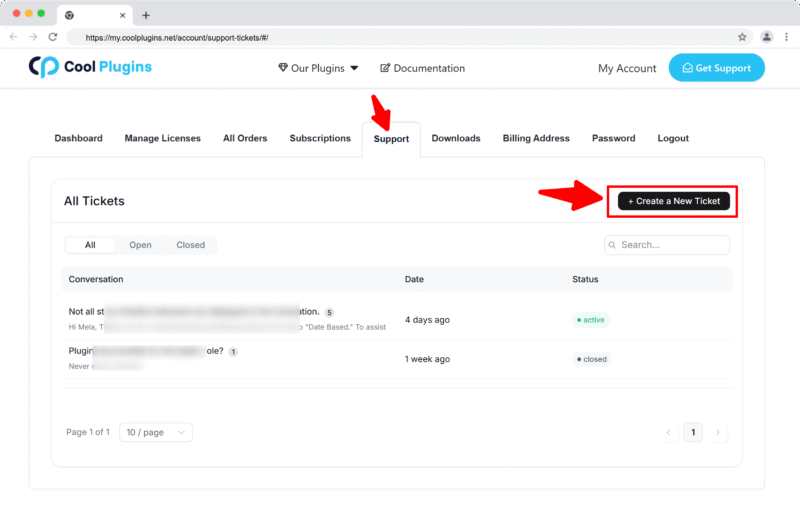
Task: Show only Closed tickets
Action: click(x=190, y=245)
